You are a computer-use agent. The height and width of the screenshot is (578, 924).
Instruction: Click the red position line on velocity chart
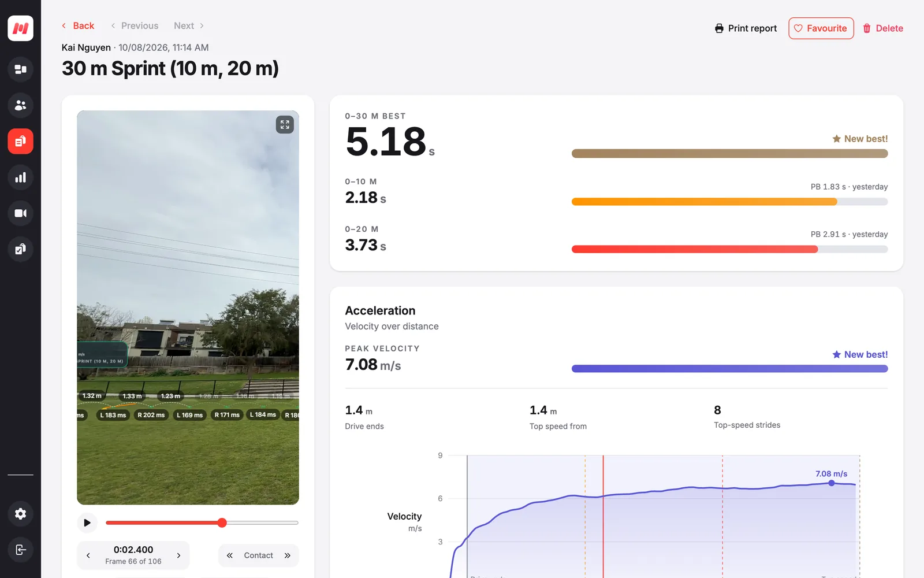pyautogui.click(x=603, y=516)
